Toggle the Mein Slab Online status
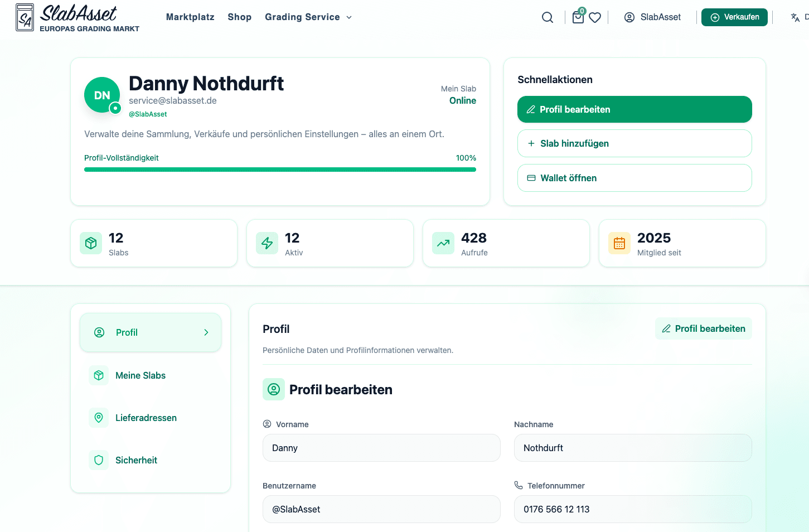 pyautogui.click(x=462, y=100)
